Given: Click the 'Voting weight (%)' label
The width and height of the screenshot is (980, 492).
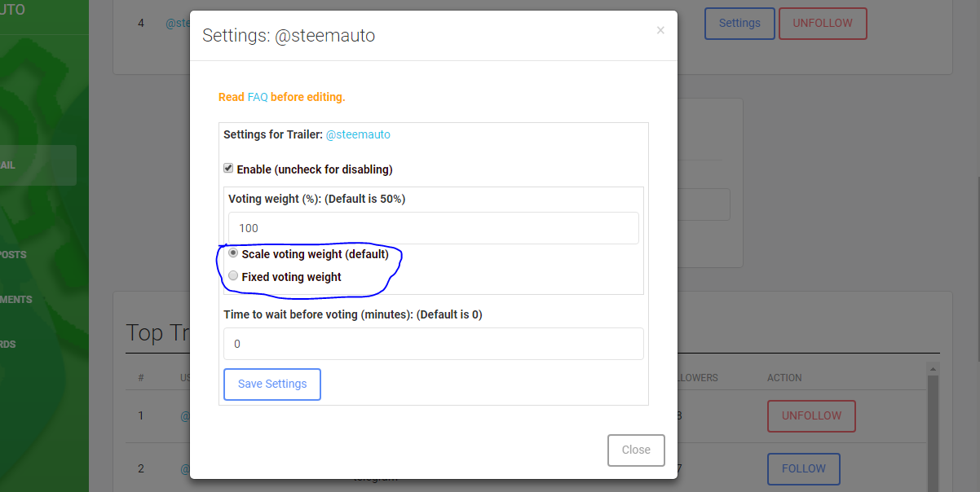Looking at the screenshot, I should 316,199.
